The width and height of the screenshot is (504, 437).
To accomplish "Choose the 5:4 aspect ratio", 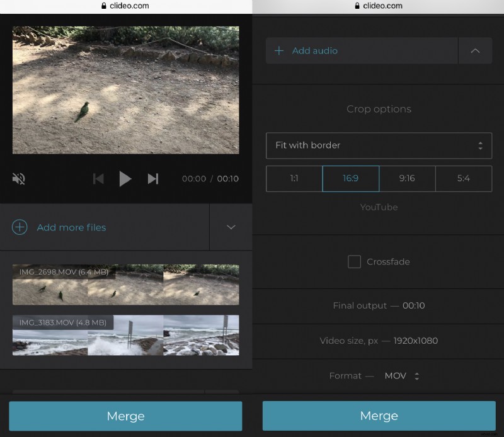I will pos(463,179).
